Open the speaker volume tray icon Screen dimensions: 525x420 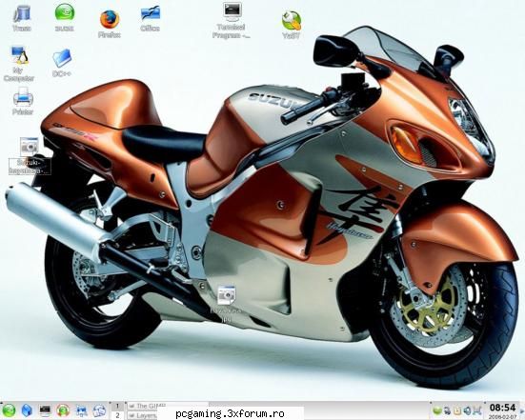click(468, 410)
